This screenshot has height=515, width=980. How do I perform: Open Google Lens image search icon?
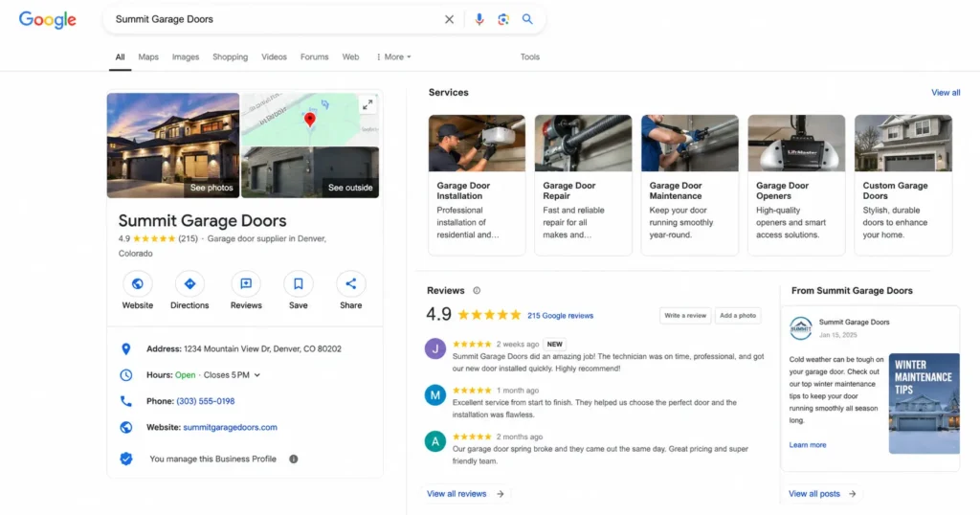point(503,19)
